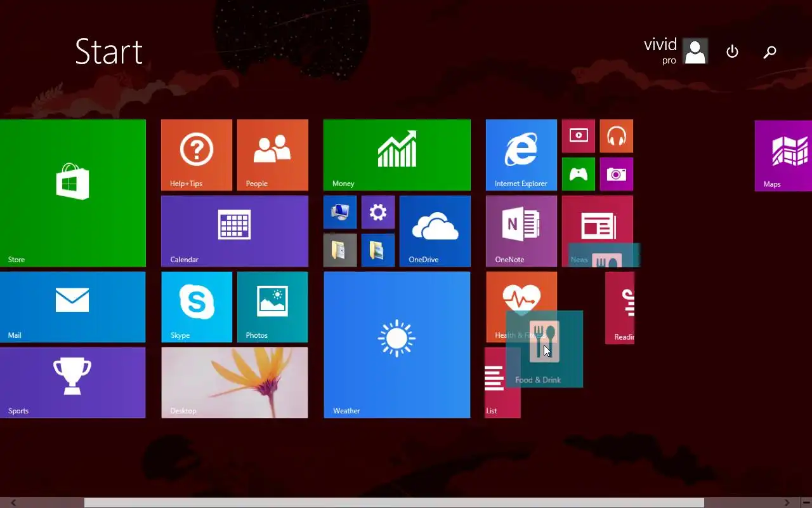Viewport: 812px width, 508px height.
Task: Open the search magnifier button
Action: point(769,51)
